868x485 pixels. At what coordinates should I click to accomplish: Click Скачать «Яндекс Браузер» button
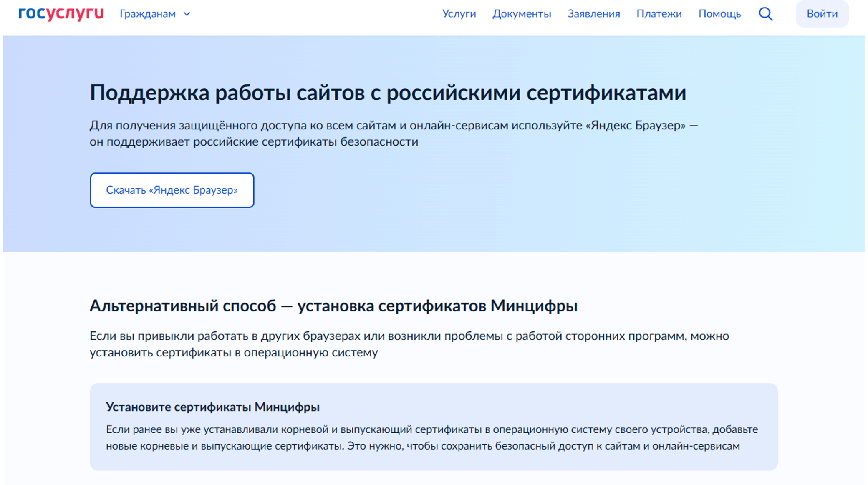(172, 190)
